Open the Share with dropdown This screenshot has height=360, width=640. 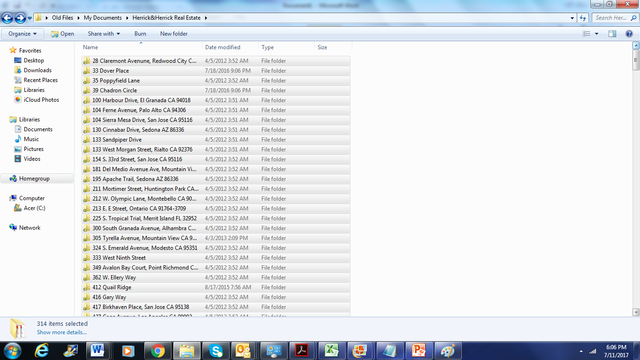(104, 34)
